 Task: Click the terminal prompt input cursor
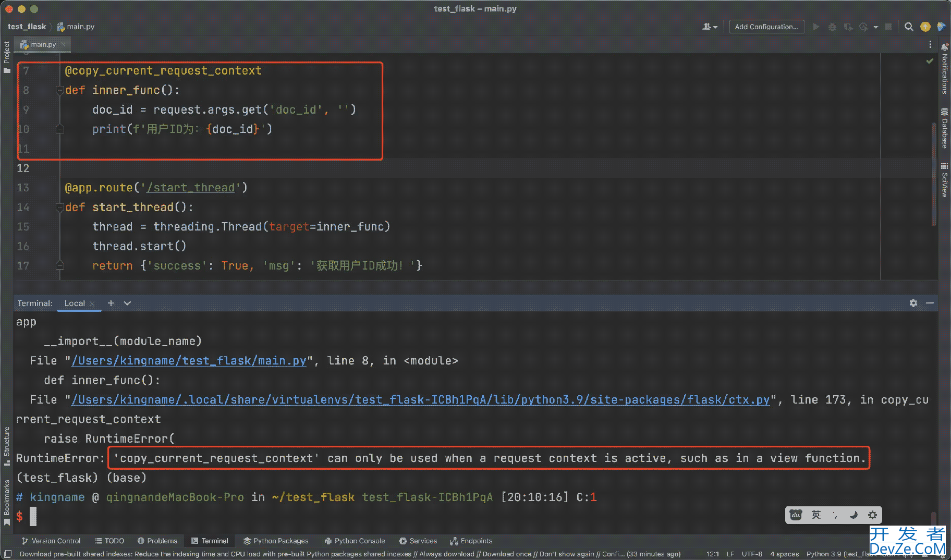[33, 516]
